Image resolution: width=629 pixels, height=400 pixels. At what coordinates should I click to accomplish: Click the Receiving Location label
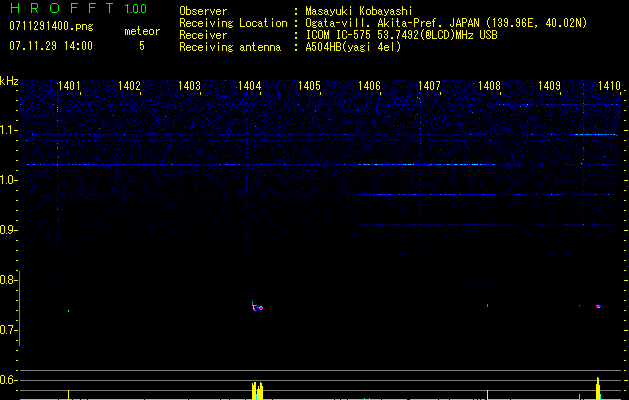click(x=233, y=23)
